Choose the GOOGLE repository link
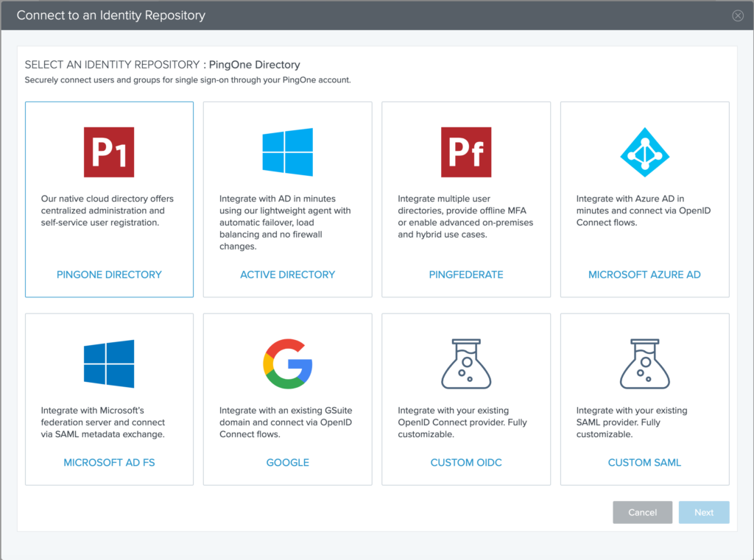This screenshot has height=560, width=754. click(287, 462)
